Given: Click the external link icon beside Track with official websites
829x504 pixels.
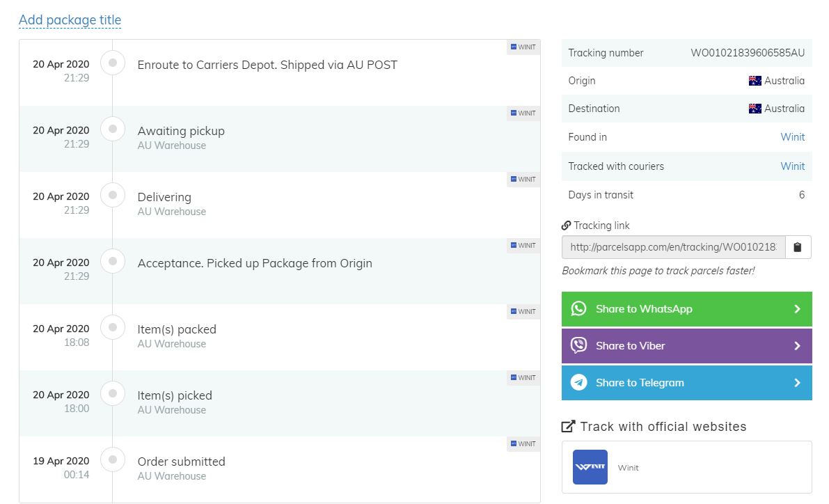Looking at the screenshot, I should coord(568,427).
